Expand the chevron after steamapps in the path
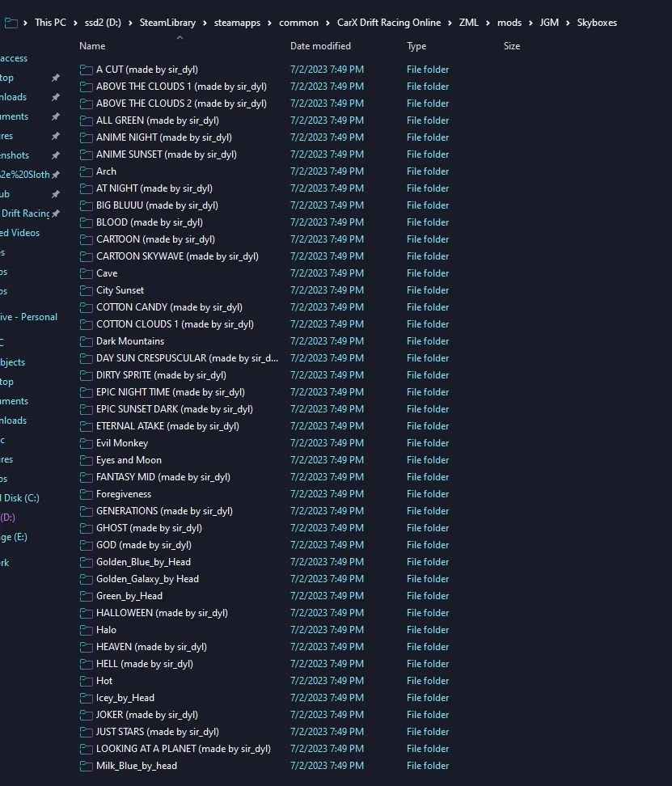 [269, 23]
